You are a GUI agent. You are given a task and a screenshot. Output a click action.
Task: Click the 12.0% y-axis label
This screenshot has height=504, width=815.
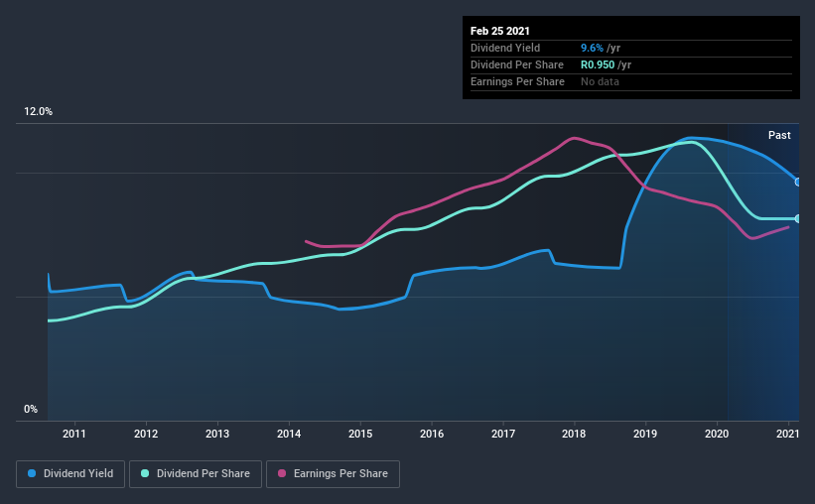point(38,112)
